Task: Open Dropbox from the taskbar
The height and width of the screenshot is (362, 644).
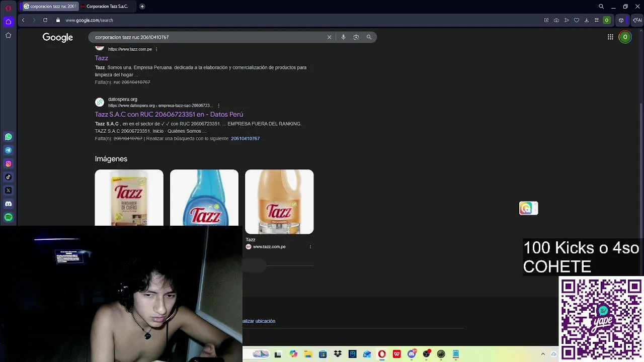Action: pos(338,354)
